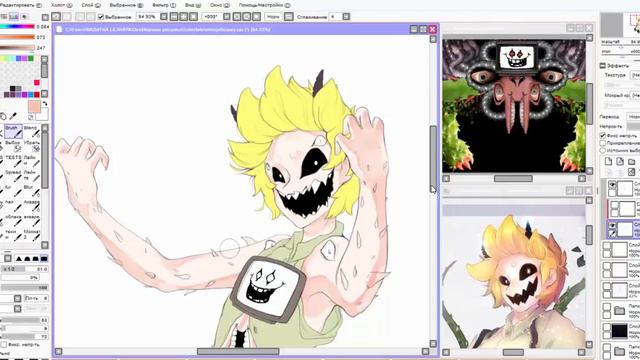Select the Выбор selection pen tool
This screenshot has height=360, width=640.
13,146
